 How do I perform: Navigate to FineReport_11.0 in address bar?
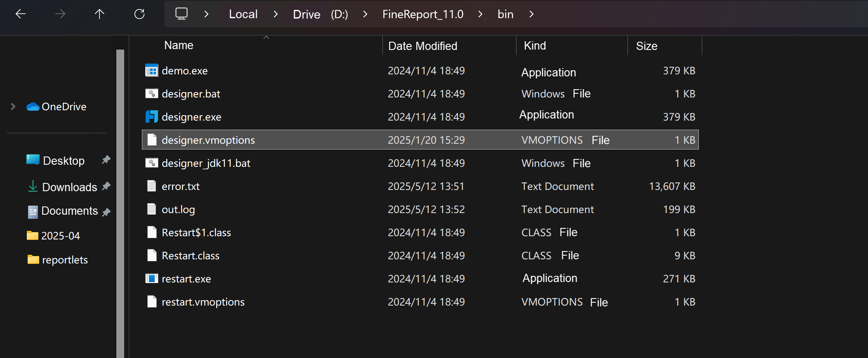(x=423, y=14)
